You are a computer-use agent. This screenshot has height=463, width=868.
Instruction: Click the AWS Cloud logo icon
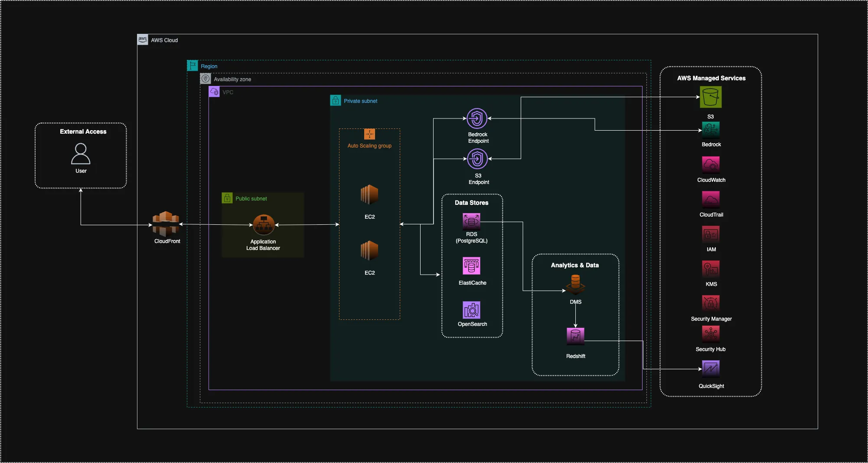click(143, 39)
